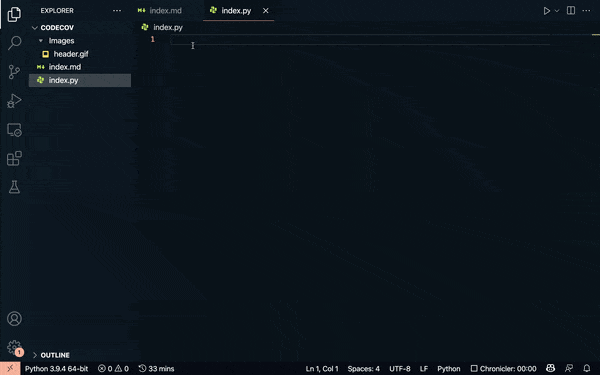Open the Run and Debug view
The width and height of the screenshot is (600, 375).
[14, 101]
